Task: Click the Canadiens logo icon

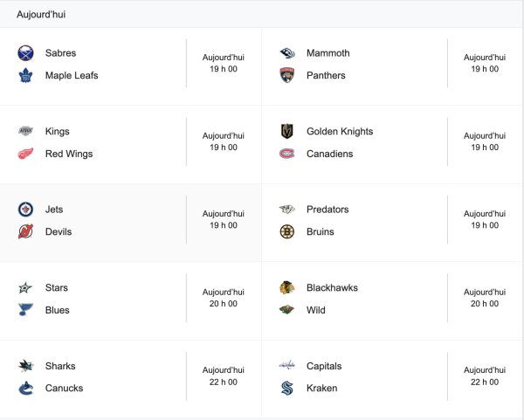Action: coord(287,154)
